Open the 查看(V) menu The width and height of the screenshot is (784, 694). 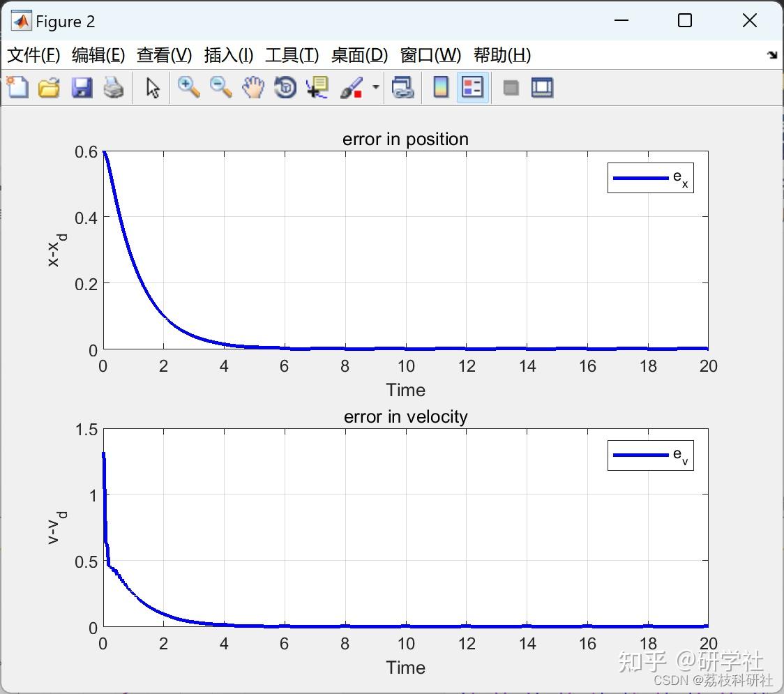tap(164, 55)
